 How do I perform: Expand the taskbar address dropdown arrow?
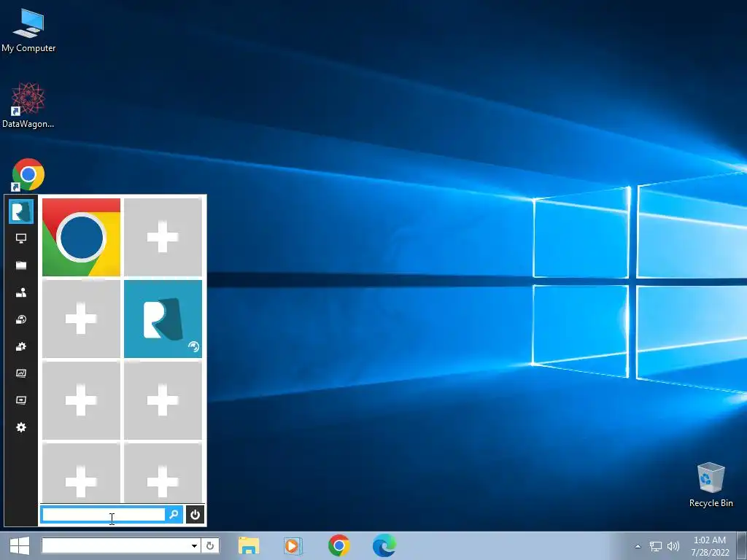(x=194, y=545)
